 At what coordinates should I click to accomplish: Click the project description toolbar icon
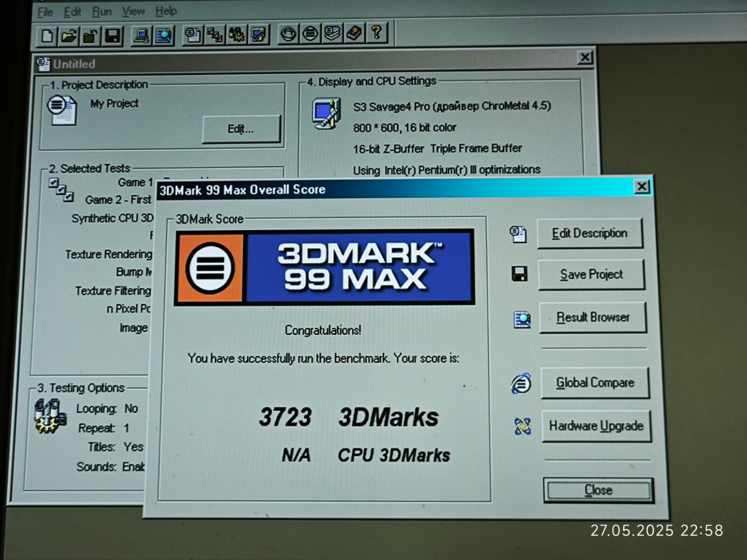tap(192, 35)
